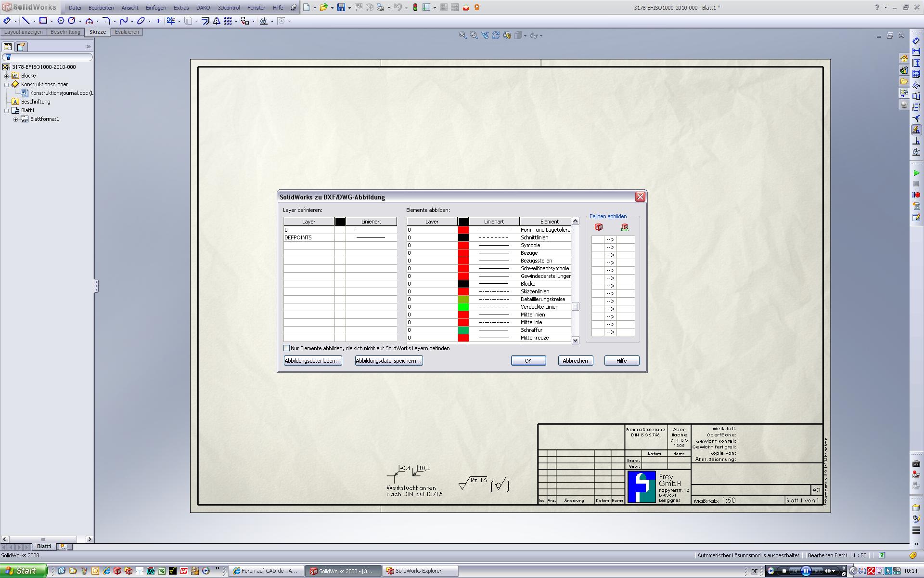Click the Abbrechen button
The height and width of the screenshot is (578, 924).
coord(575,361)
